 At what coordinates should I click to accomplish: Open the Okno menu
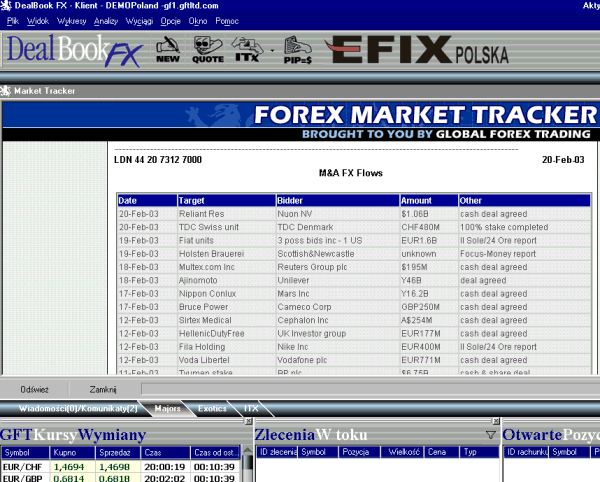198,21
